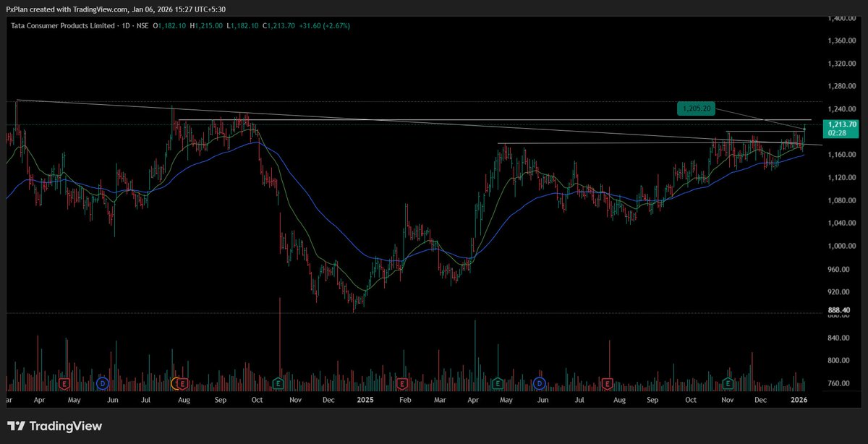Click the 2025 year label on time axis
The image size is (868, 444).
364,399
